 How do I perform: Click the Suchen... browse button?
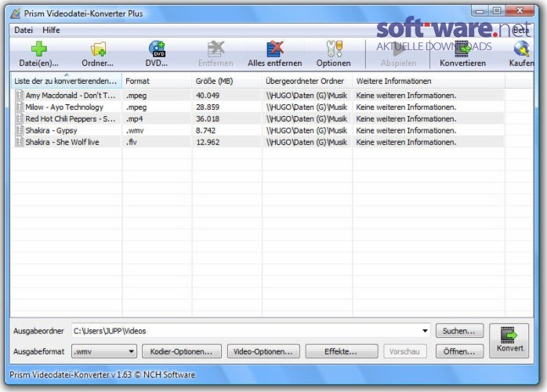[x=459, y=331]
